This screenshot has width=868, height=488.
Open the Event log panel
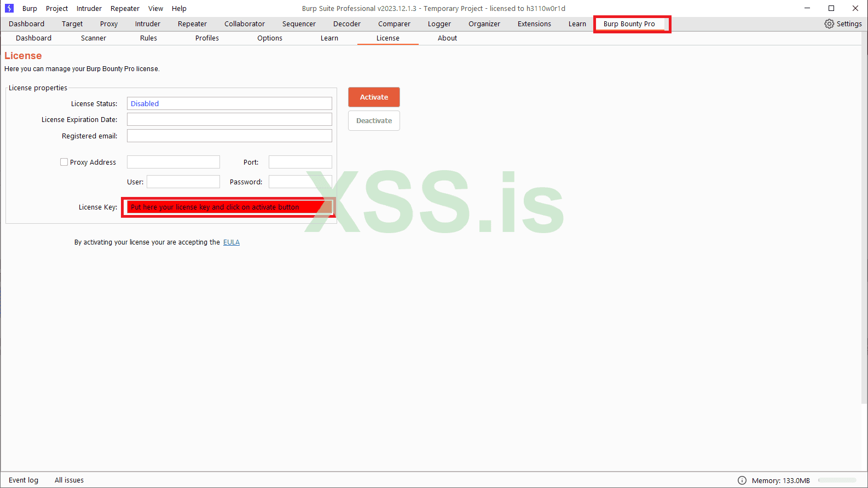click(x=24, y=480)
